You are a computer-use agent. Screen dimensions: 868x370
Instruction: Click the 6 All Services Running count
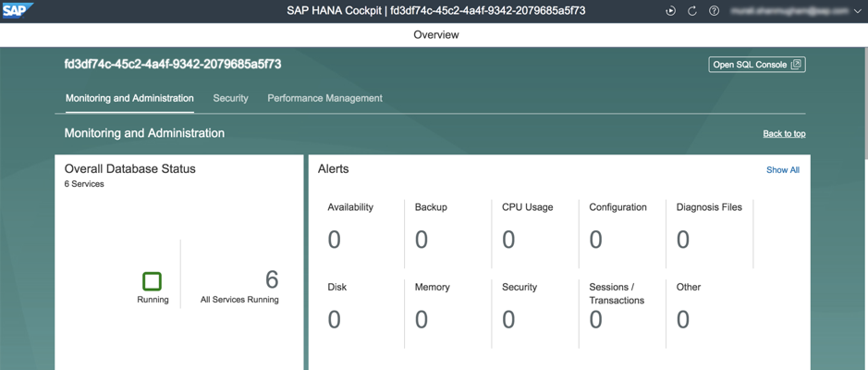click(x=239, y=287)
